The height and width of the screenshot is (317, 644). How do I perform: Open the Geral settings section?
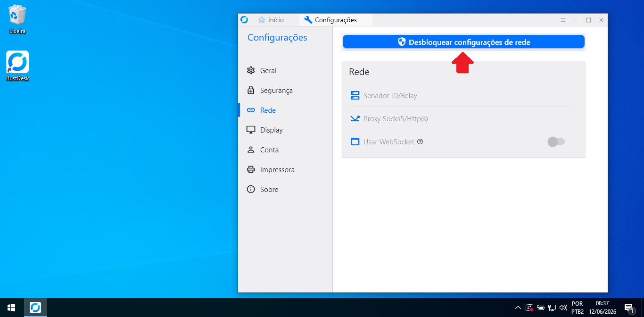pyautogui.click(x=285, y=71)
